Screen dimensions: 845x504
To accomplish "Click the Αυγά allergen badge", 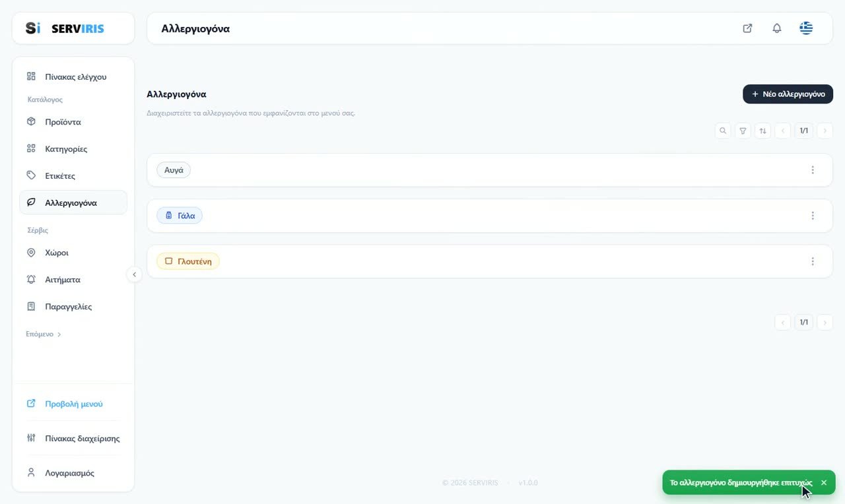I will click(x=174, y=170).
